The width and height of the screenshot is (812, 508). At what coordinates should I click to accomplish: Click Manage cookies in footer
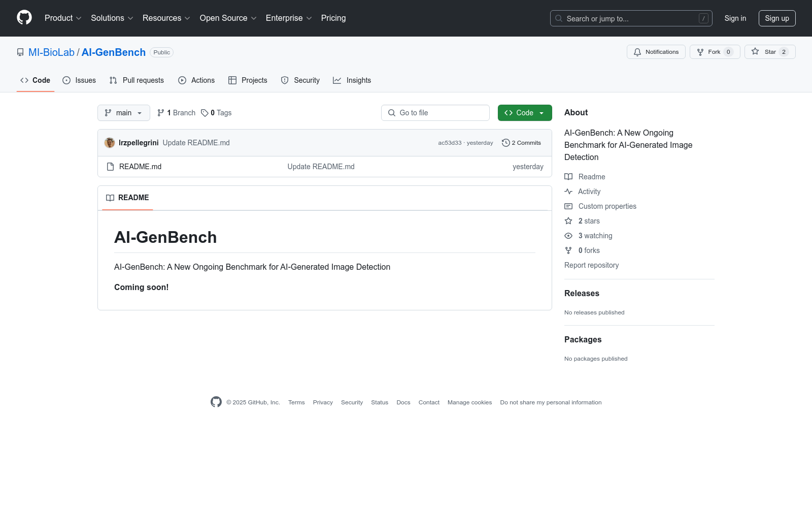[469, 402]
